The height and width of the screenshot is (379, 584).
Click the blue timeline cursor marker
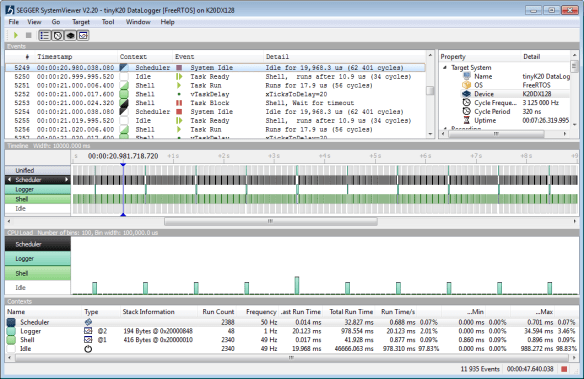pyautogui.click(x=123, y=165)
